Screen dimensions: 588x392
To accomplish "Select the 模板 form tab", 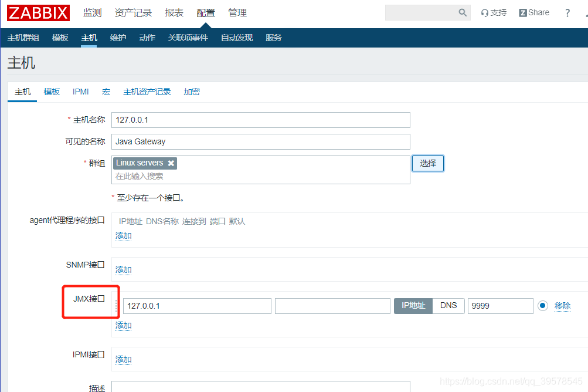I will click(52, 92).
